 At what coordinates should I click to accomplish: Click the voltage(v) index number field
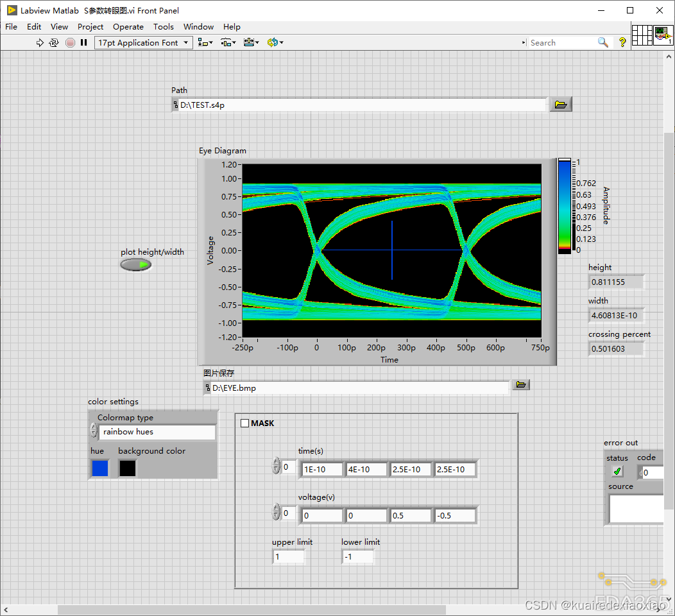coord(289,513)
